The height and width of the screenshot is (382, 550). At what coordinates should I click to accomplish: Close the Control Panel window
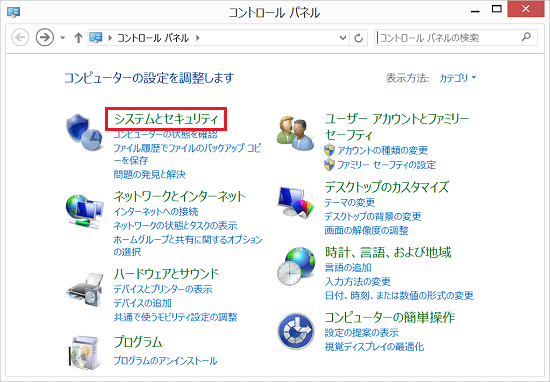(526, 9)
